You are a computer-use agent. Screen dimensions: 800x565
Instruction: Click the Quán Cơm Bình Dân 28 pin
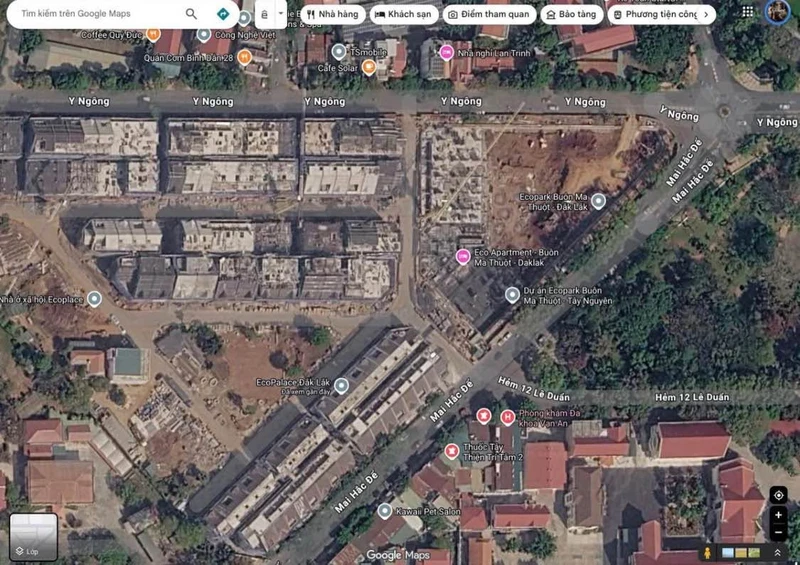244,57
